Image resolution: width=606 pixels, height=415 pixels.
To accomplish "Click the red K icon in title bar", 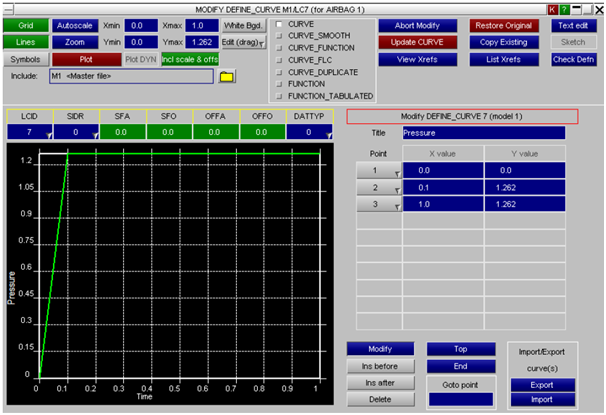I will [x=551, y=8].
